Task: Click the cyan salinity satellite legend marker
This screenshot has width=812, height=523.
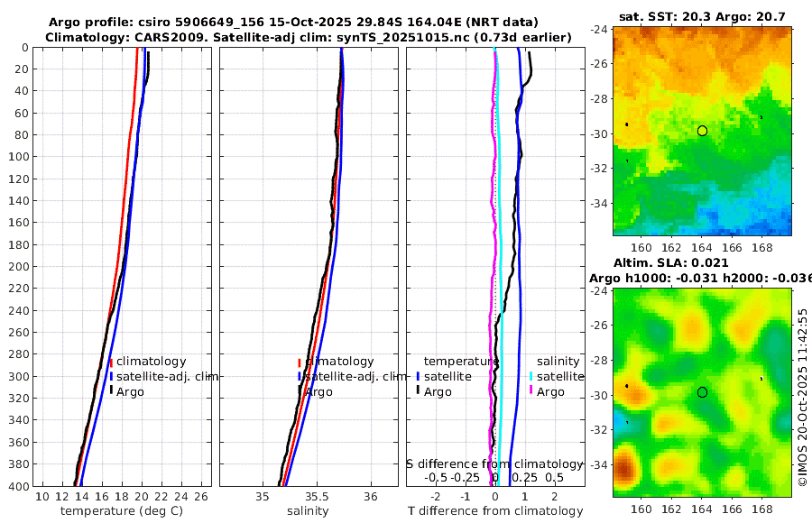Action: [531, 376]
